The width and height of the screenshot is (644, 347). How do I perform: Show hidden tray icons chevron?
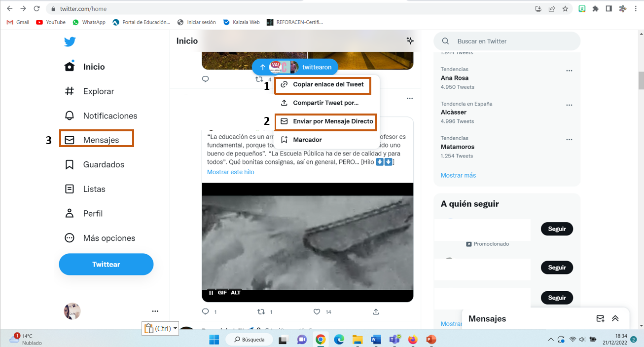(551, 340)
